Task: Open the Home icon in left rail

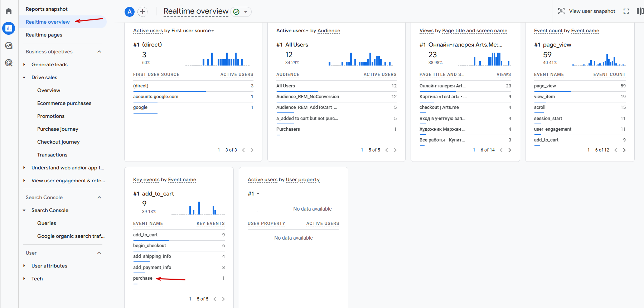Action: coord(9,11)
